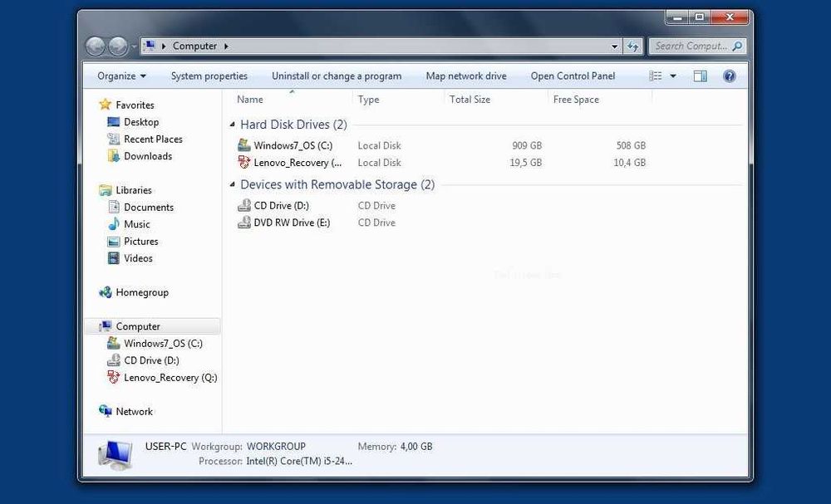Sort by the Total Size column header

point(470,99)
